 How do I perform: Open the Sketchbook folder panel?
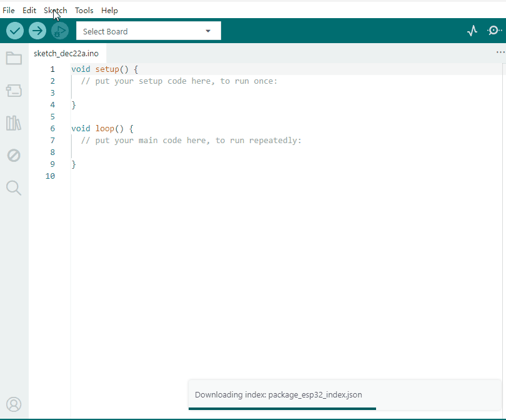14,58
